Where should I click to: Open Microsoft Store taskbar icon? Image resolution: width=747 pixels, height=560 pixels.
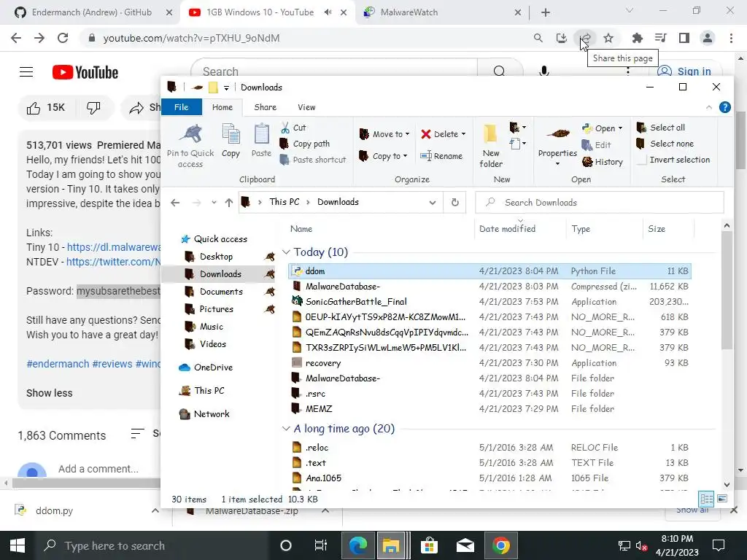point(429,545)
